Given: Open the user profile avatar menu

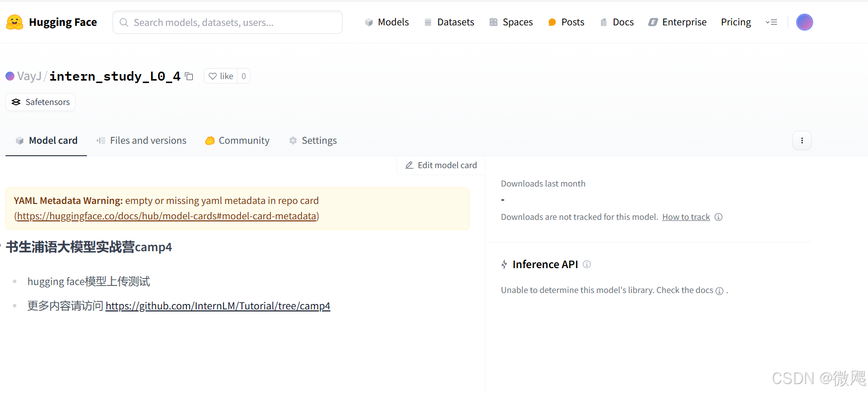Looking at the screenshot, I should [804, 22].
